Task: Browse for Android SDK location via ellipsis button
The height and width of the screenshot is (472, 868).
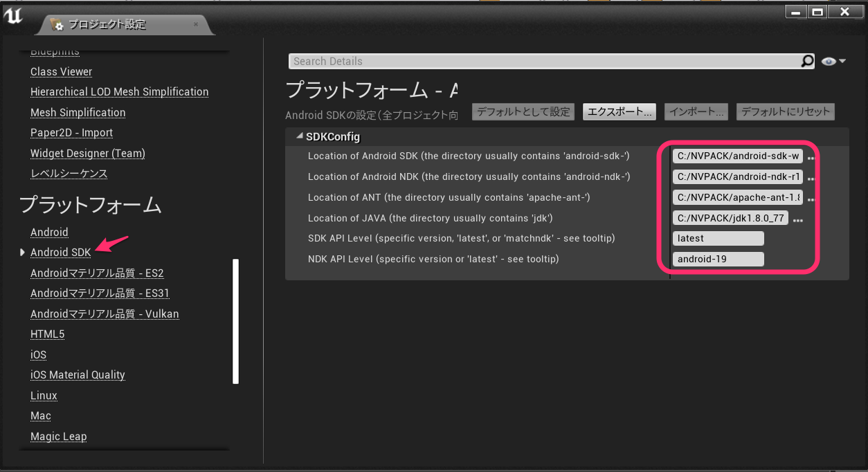Action: click(x=810, y=156)
